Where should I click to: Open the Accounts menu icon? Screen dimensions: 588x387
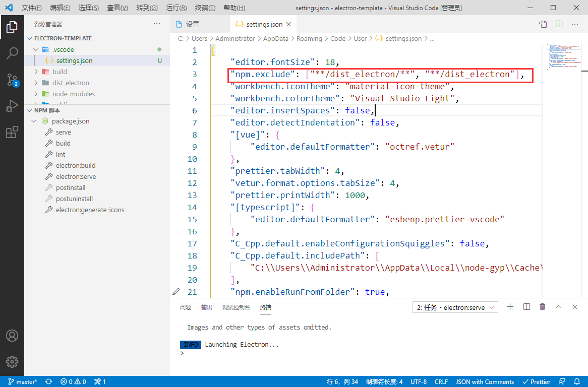pyautogui.click(x=12, y=336)
